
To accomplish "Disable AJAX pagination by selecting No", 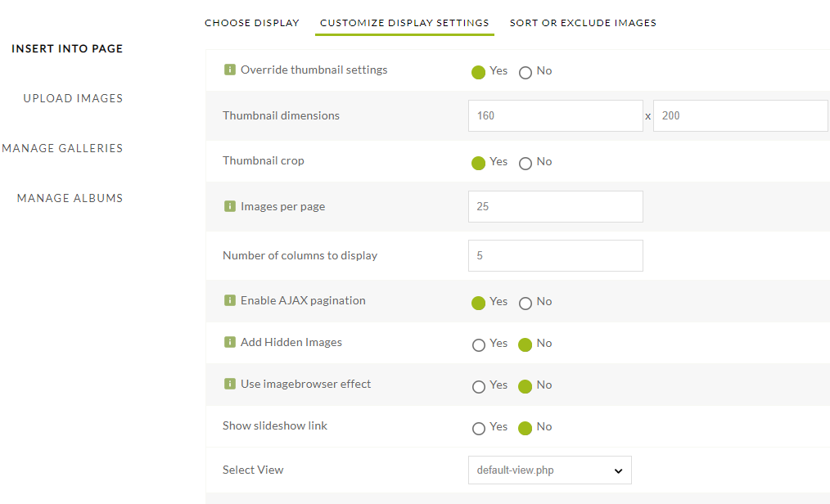I will [x=526, y=303].
